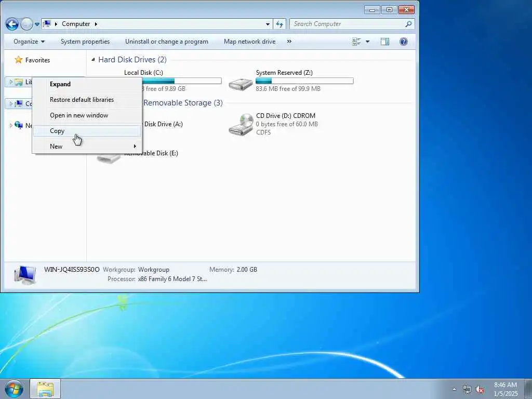Select Restore default libraries
Image resolution: width=532 pixels, height=399 pixels.
click(87, 100)
